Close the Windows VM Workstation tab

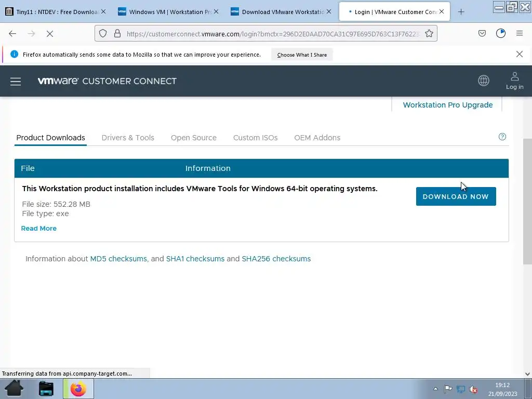coord(216,11)
